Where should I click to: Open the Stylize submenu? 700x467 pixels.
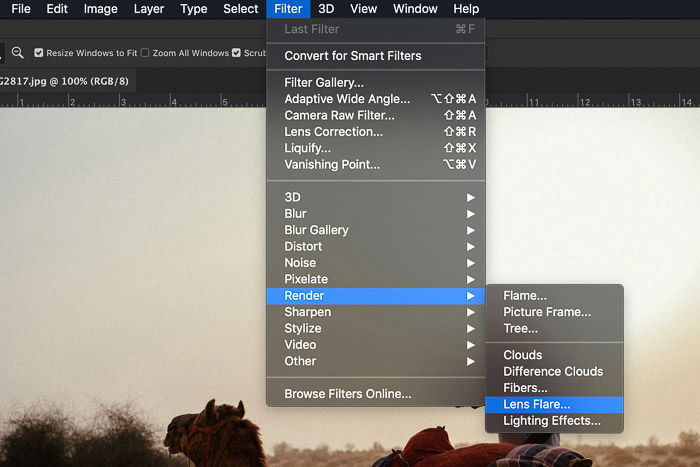tap(375, 329)
